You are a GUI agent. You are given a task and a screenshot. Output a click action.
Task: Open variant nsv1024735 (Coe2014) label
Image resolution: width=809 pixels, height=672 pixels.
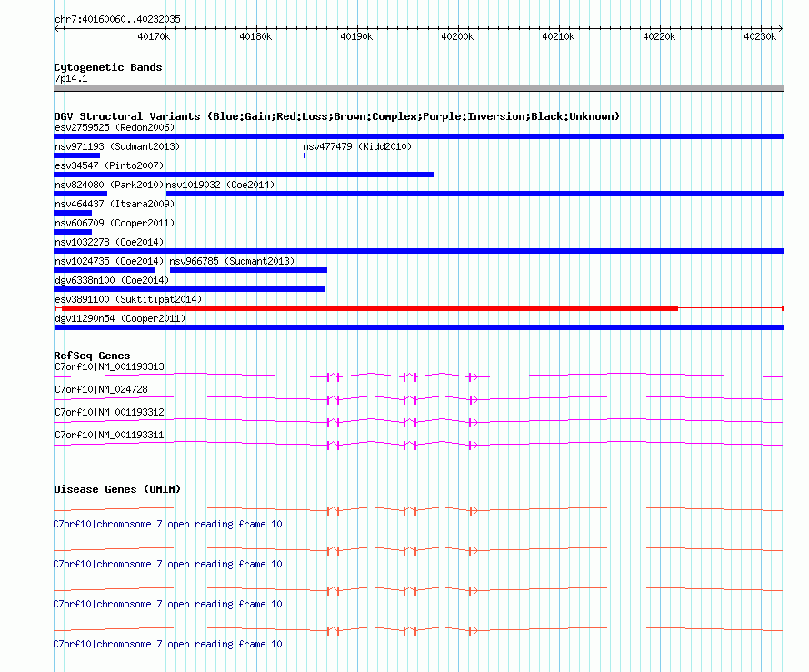point(109,261)
